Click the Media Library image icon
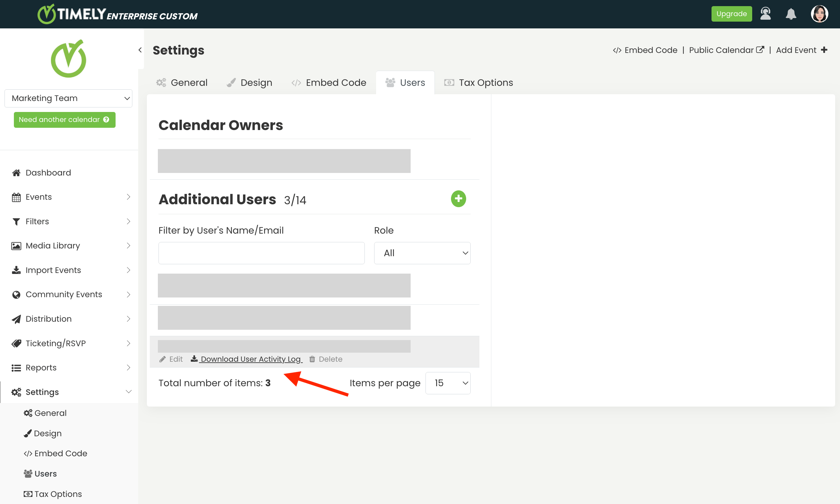 point(16,246)
